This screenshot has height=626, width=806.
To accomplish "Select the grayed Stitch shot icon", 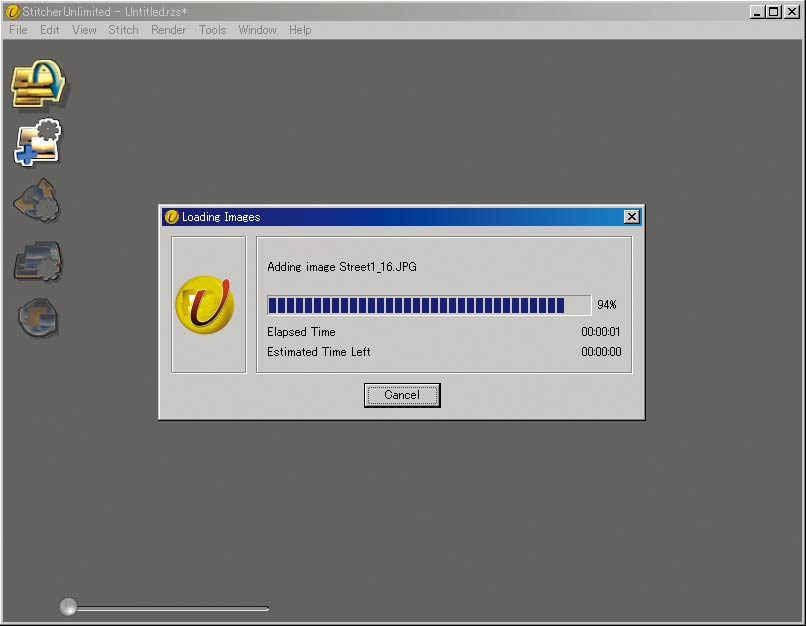I will click(x=36, y=200).
